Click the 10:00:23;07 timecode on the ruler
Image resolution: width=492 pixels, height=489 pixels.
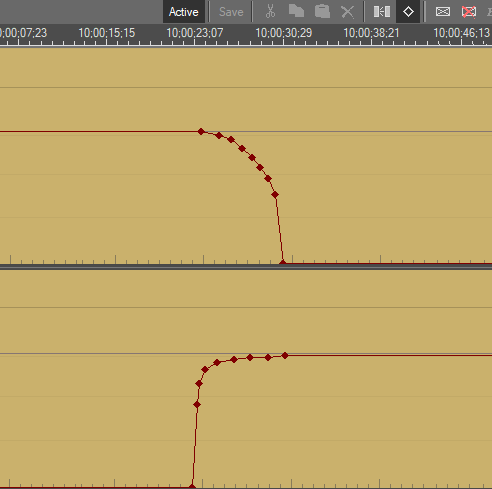pyautogui.click(x=195, y=33)
